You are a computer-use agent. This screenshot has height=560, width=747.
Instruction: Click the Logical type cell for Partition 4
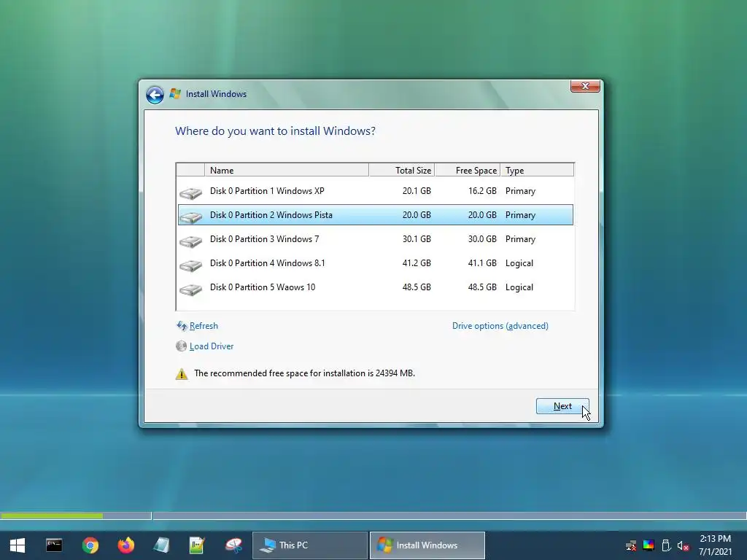519,262
